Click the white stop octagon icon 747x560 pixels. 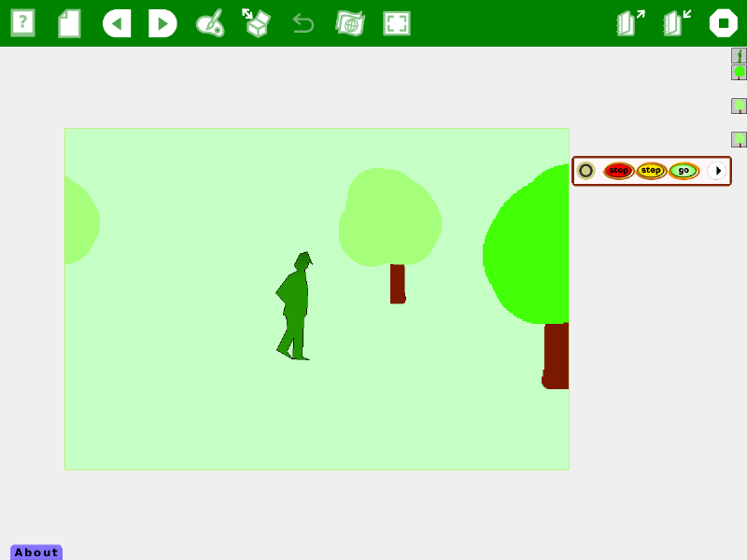723,22
